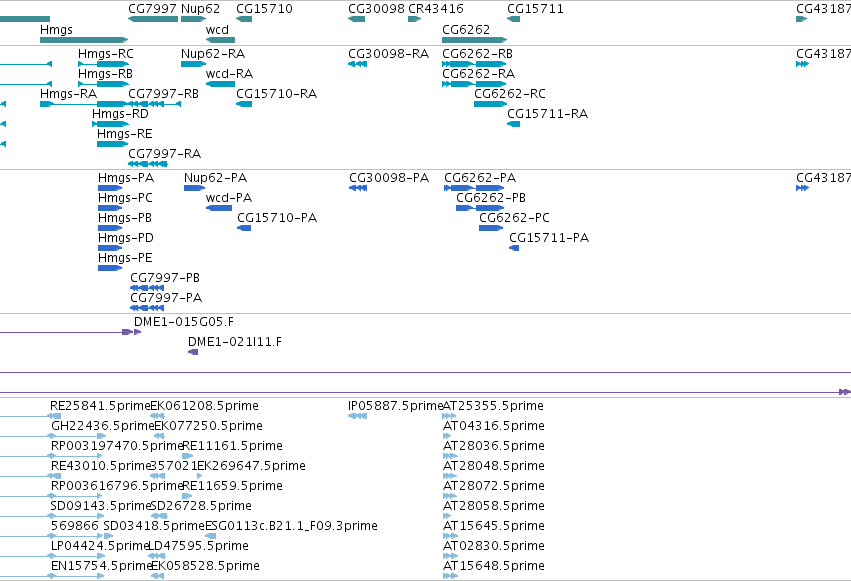Click transcript Hmgs-RA

(84, 104)
